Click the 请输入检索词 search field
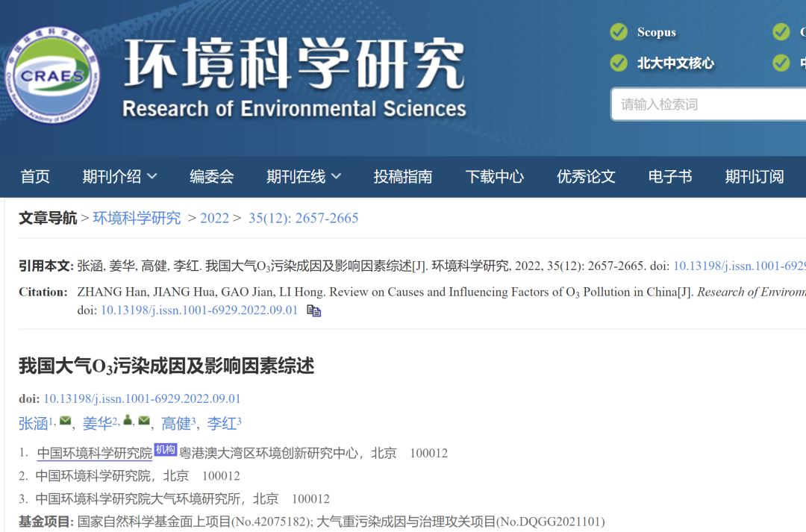This screenshot has width=806, height=532. (708, 104)
